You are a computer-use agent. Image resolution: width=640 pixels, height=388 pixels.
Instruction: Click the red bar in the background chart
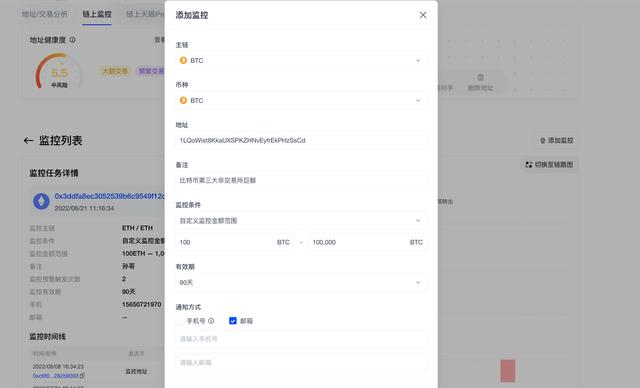pos(508,371)
